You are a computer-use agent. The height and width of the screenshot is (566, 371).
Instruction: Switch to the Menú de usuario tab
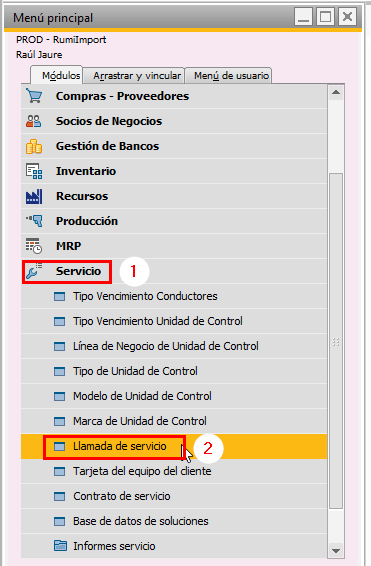tap(231, 76)
